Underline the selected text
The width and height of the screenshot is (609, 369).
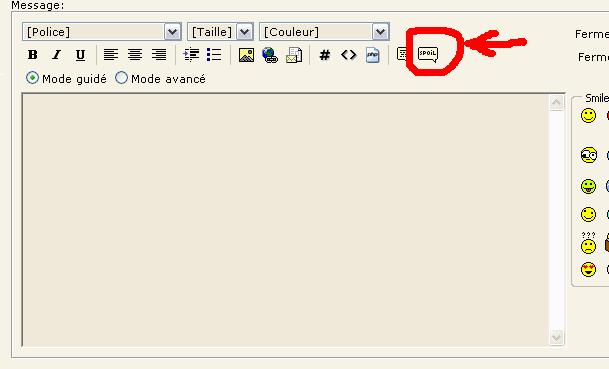80,55
